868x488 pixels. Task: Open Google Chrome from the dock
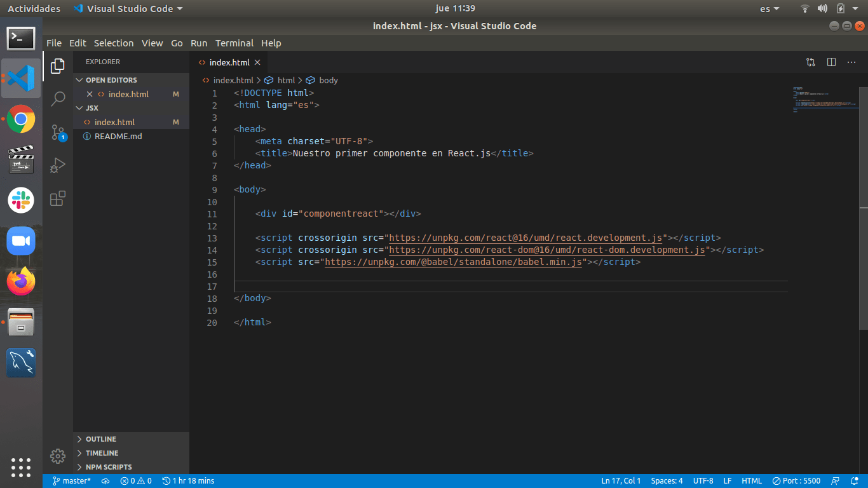(x=21, y=119)
